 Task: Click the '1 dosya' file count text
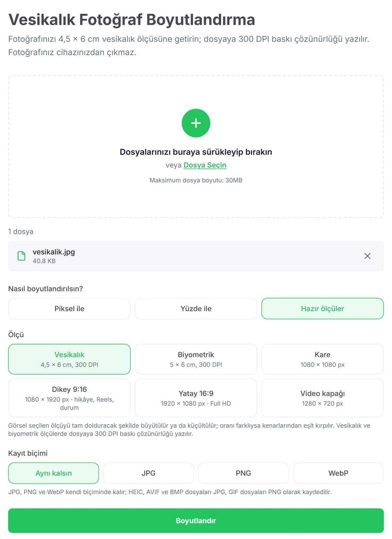tap(21, 232)
